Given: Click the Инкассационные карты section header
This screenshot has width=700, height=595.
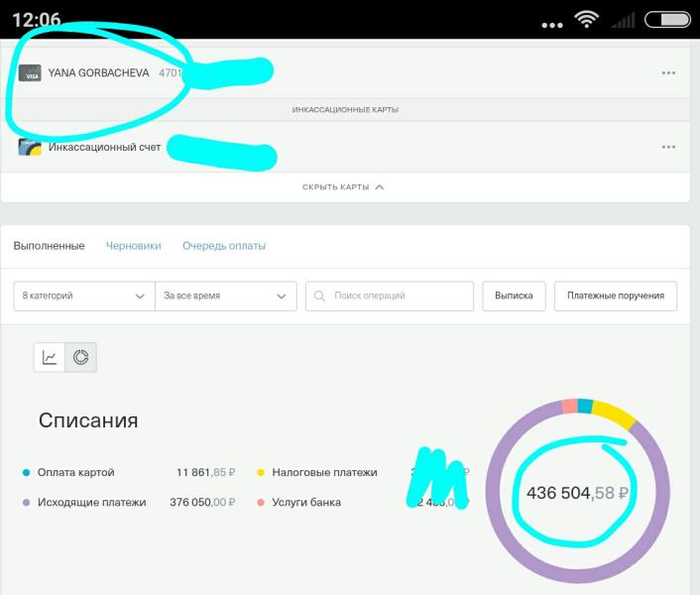Looking at the screenshot, I should [345, 109].
